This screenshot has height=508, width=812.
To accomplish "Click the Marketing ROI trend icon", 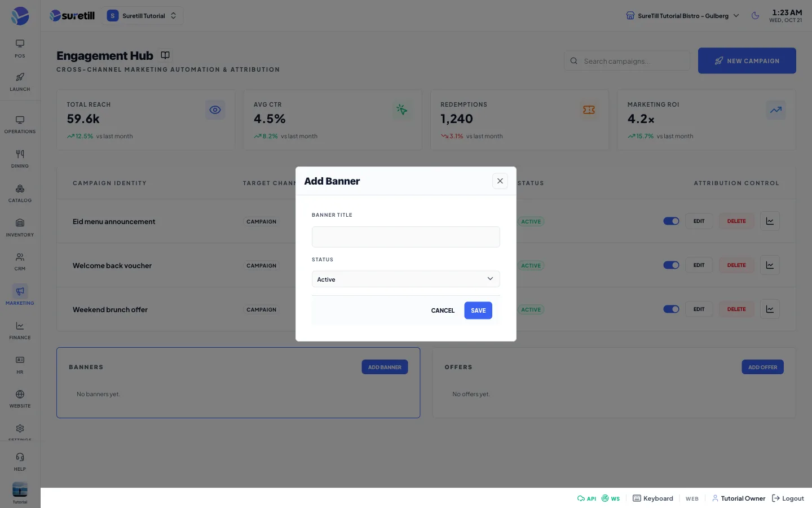I will [776, 110].
